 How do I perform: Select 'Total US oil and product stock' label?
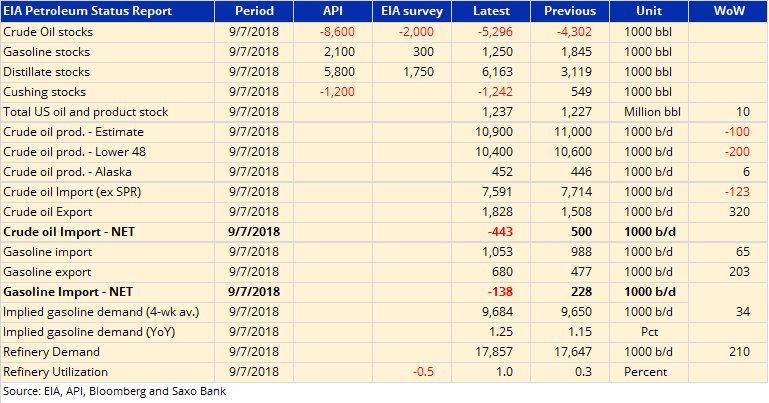(x=86, y=112)
